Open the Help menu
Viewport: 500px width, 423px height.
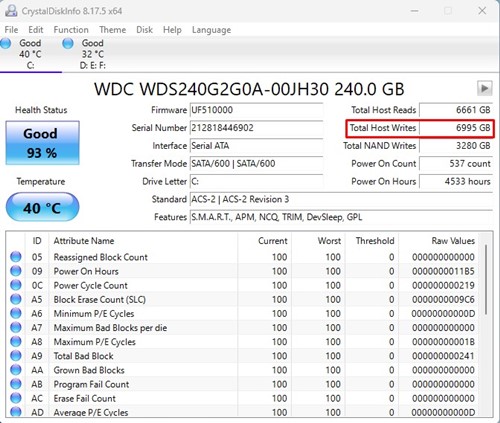click(x=172, y=30)
